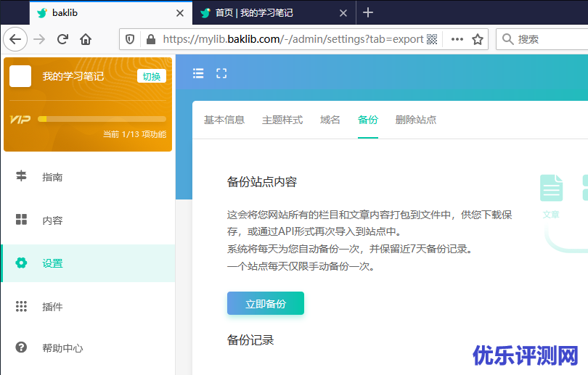Open the QR code icon in address bar

[x=433, y=39]
